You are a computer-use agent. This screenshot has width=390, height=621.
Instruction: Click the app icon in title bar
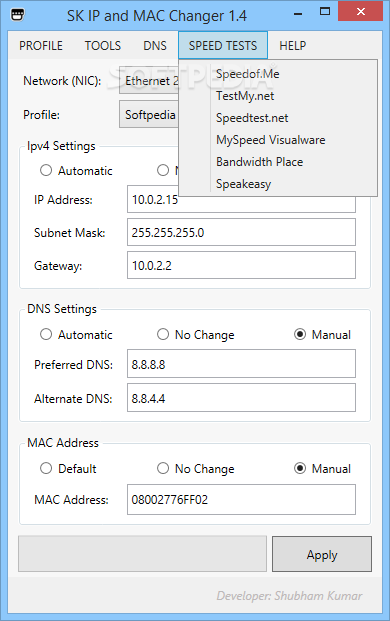pos(17,15)
